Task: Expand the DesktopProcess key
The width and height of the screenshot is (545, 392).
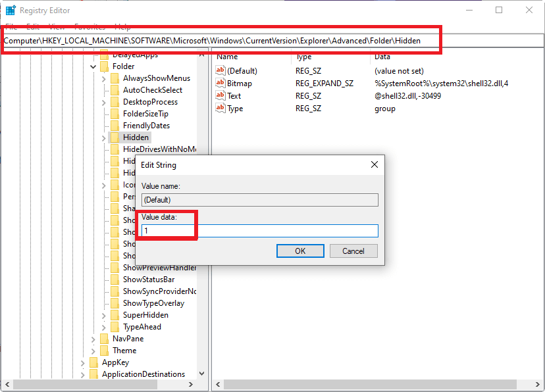Action: 103,103
